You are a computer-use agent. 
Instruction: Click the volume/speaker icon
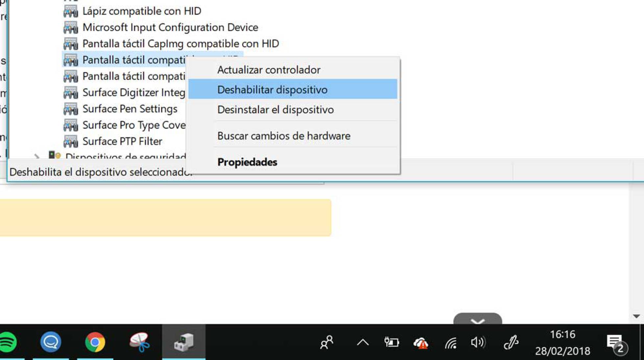(x=478, y=342)
